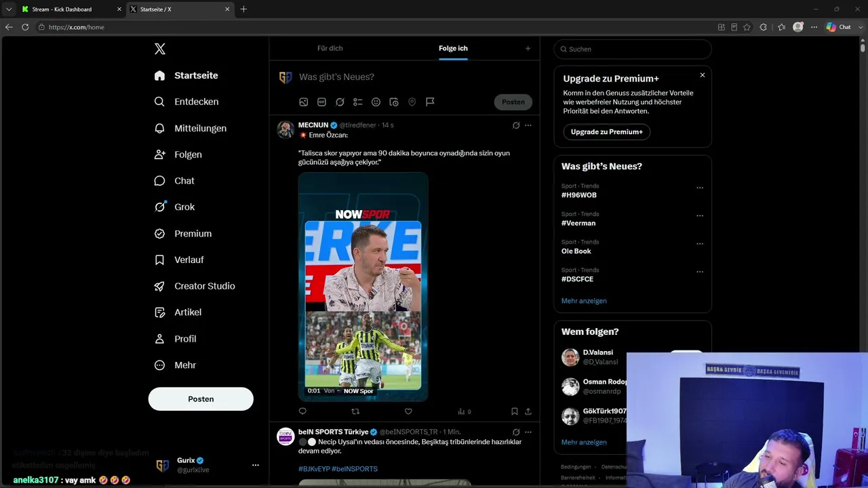
Task: Show more trends via Mehr anzeigen
Action: [584, 301]
